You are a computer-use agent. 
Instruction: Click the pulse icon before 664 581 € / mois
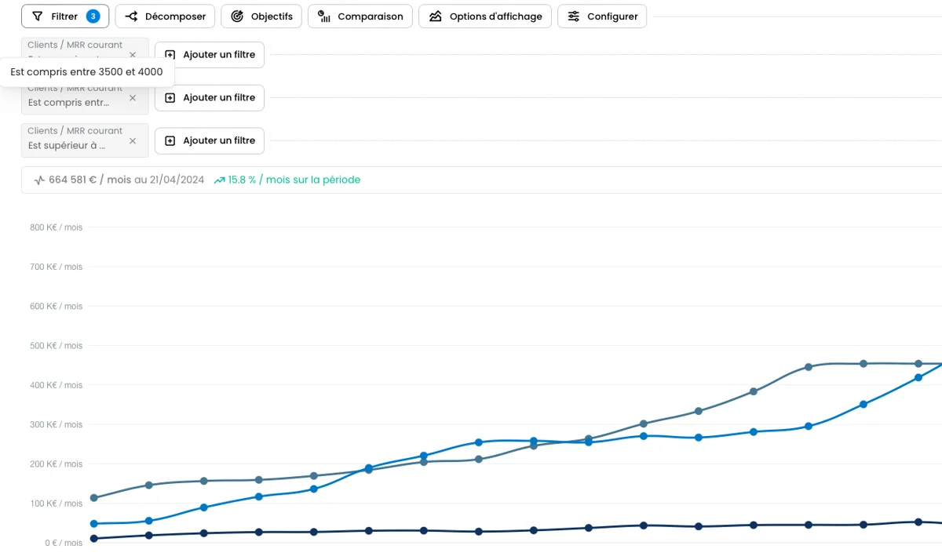point(39,180)
